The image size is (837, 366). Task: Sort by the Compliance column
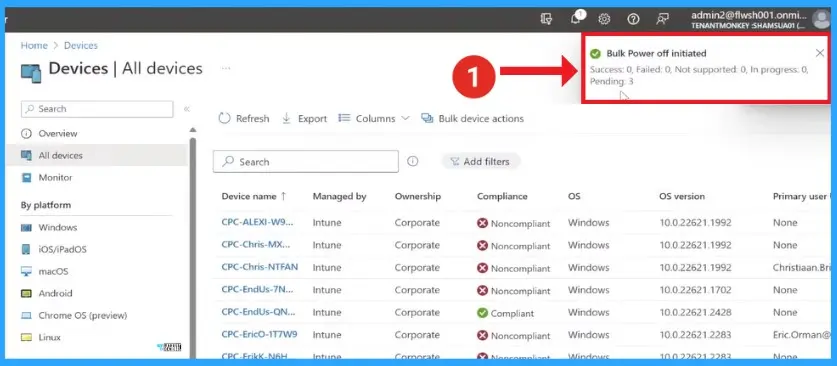502,196
